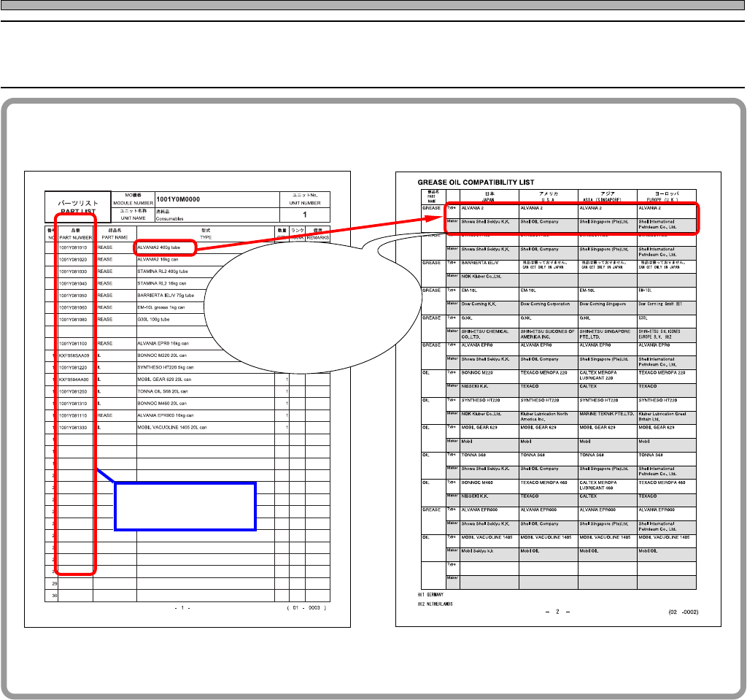Click type cell "BONNOC M460 20L can"
Screen dimensions: 747x700
pyautogui.click(x=162, y=404)
